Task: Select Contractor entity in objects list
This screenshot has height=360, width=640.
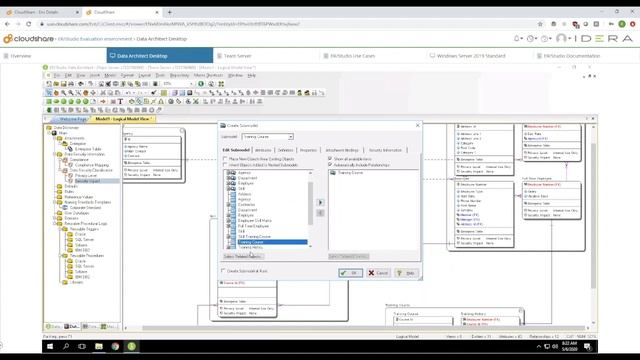Action: click(x=246, y=204)
